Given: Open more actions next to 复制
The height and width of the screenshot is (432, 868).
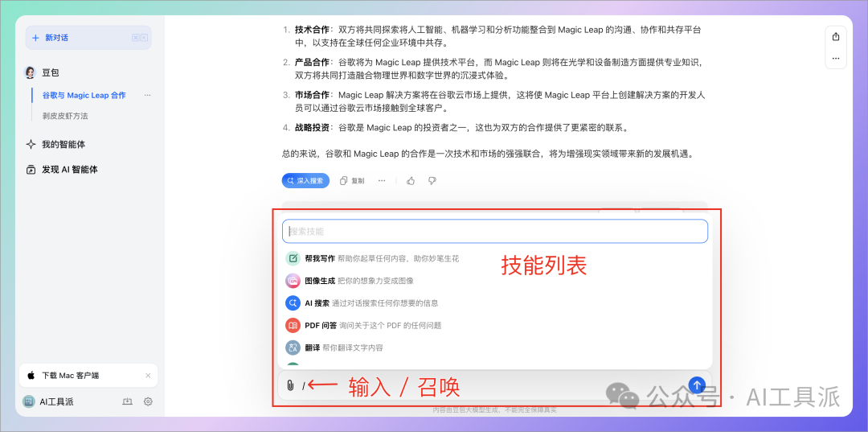Looking at the screenshot, I should click(x=382, y=180).
